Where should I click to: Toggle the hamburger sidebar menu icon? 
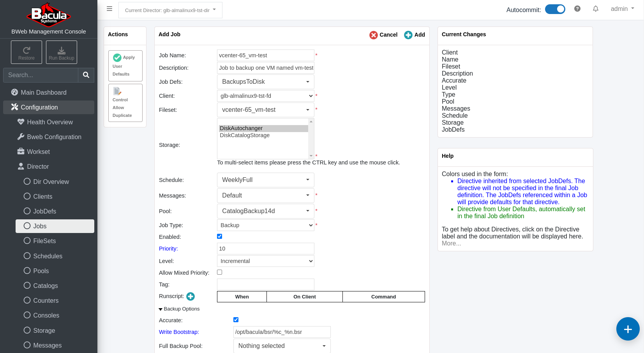coord(109,9)
